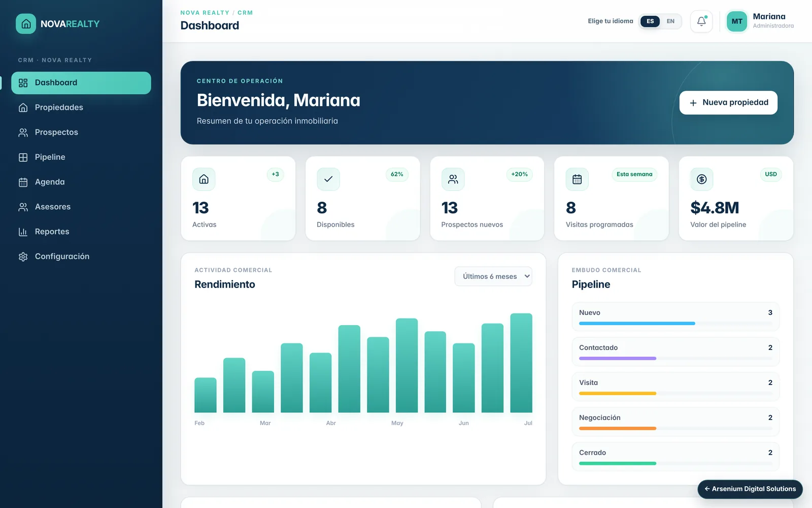Image resolution: width=812 pixels, height=508 pixels.
Task: Click the $4.8M pipeline value
Action: pos(715,208)
